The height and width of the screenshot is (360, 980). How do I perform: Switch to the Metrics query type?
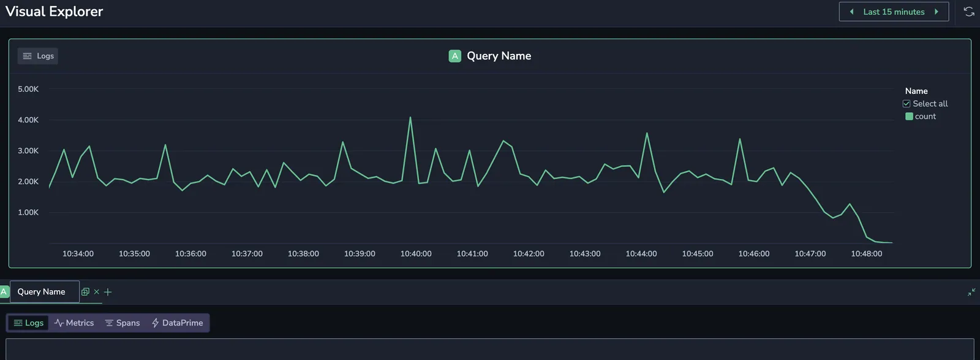click(x=74, y=323)
